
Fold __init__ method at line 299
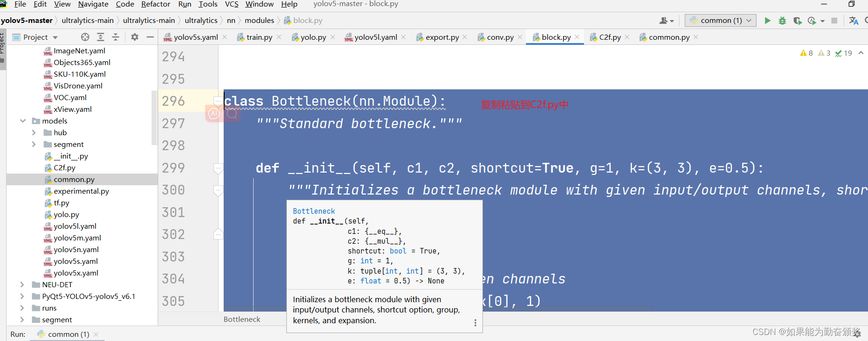(218, 168)
